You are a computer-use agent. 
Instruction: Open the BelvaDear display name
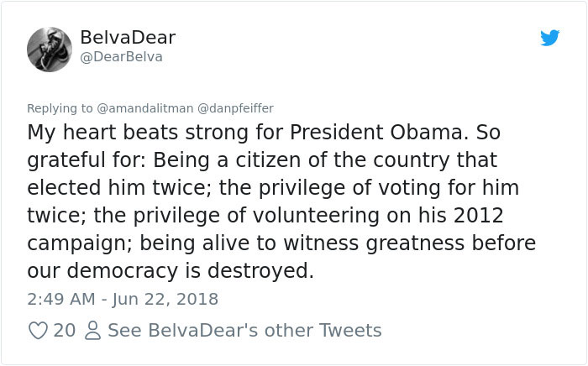(128, 38)
